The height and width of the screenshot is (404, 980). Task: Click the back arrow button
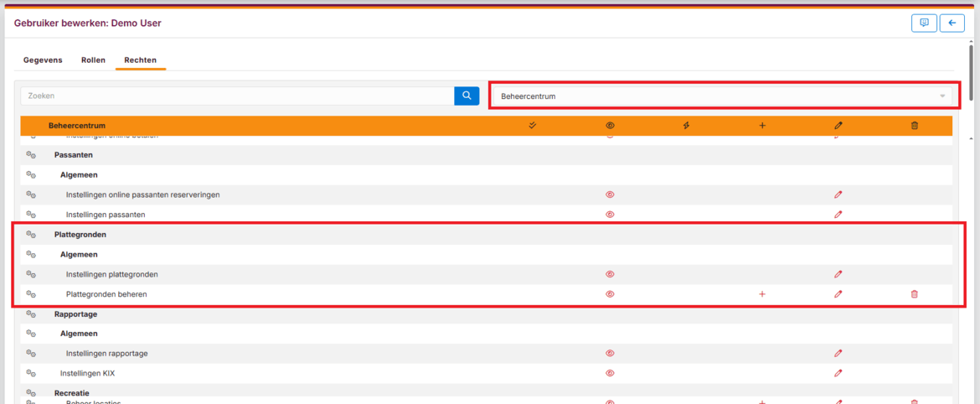coord(952,23)
